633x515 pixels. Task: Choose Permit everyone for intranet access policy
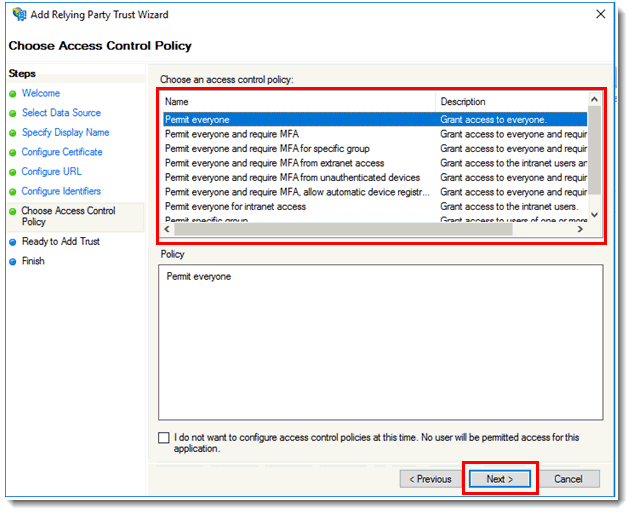point(236,207)
